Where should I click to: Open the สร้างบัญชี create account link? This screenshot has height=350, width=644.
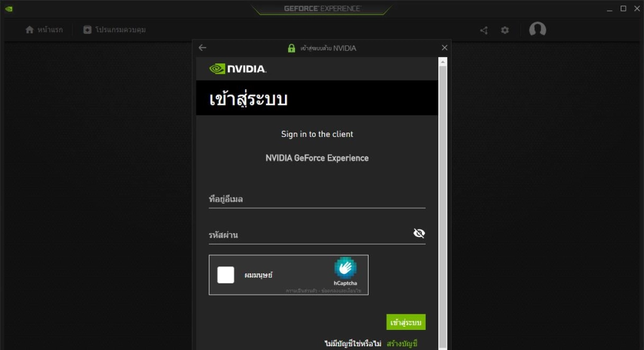pyautogui.click(x=402, y=344)
